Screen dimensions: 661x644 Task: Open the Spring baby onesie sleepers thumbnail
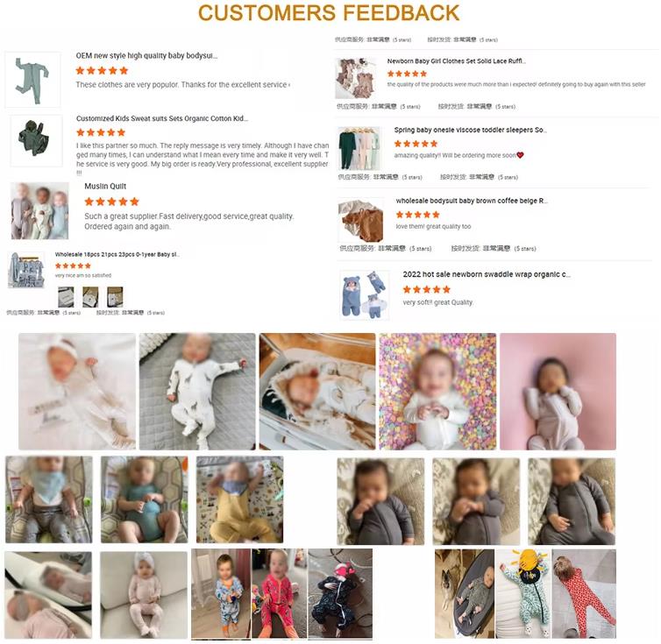click(359, 148)
